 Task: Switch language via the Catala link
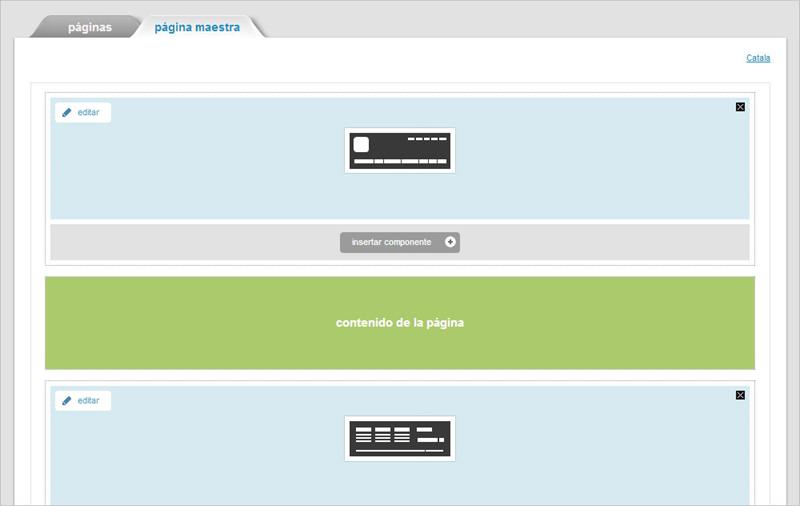tap(758, 58)
